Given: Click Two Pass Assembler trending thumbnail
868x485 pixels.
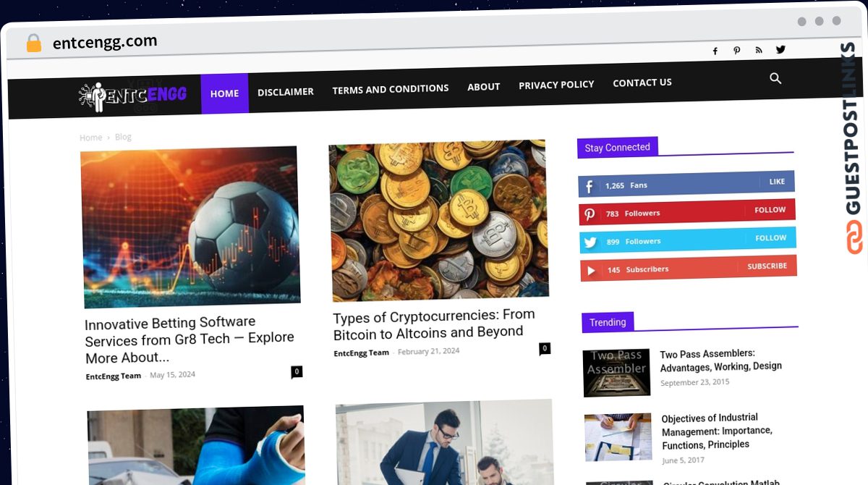Looking at the screenshot, I should click(x=617, y=373).
